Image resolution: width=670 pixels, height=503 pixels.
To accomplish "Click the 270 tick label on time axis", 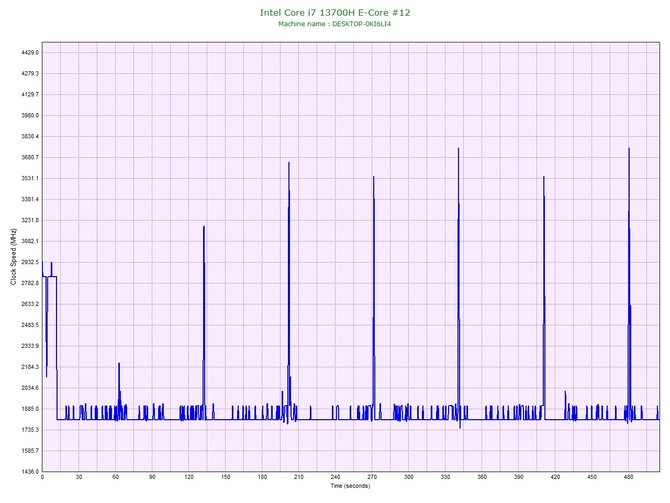I will (x=372, y=477).
